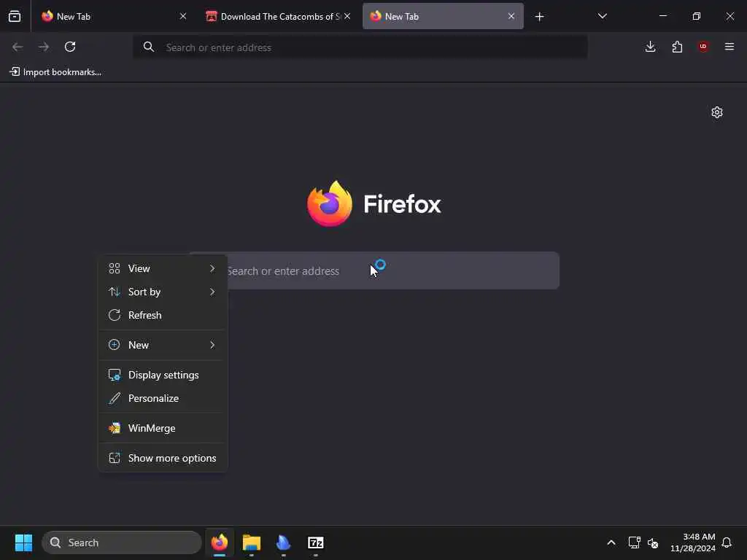Click Show more options
The width and height of the screenshot is (747, 560).
163,458
